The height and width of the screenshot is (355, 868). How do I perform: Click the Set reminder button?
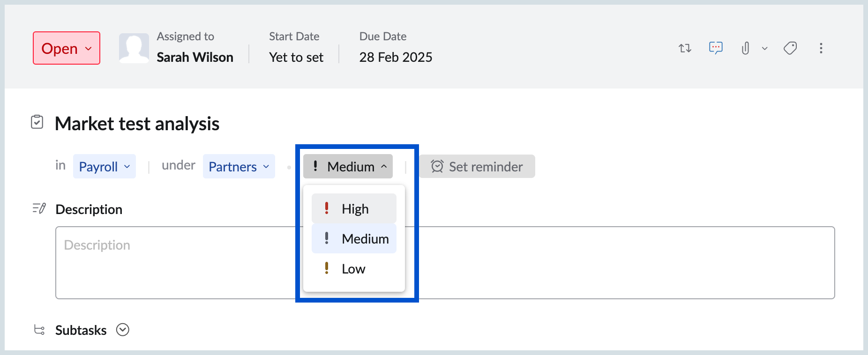[477, 166]
